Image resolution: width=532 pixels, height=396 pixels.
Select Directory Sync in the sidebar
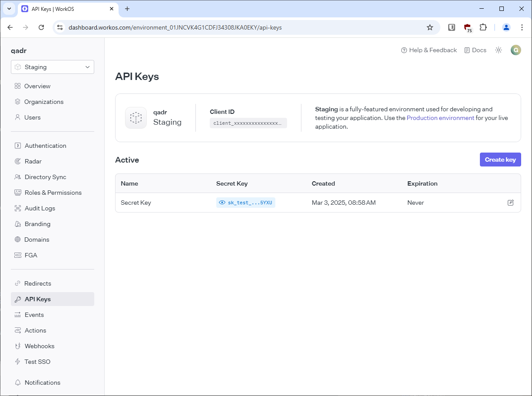pyautogui.click(x=45, y=177)
